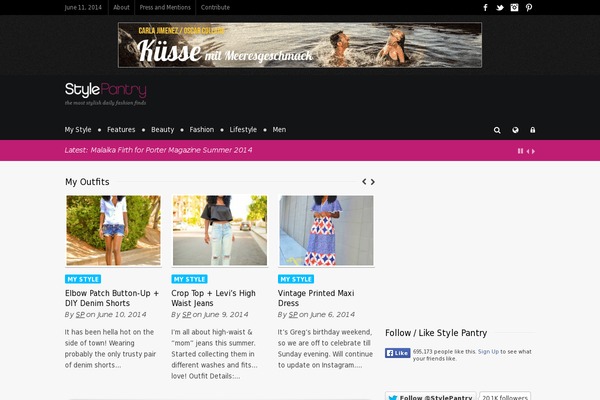
Task: Open Malaika Firth for Porter Magazine headline
Action: pyautogui.click(x=171, y=150)
